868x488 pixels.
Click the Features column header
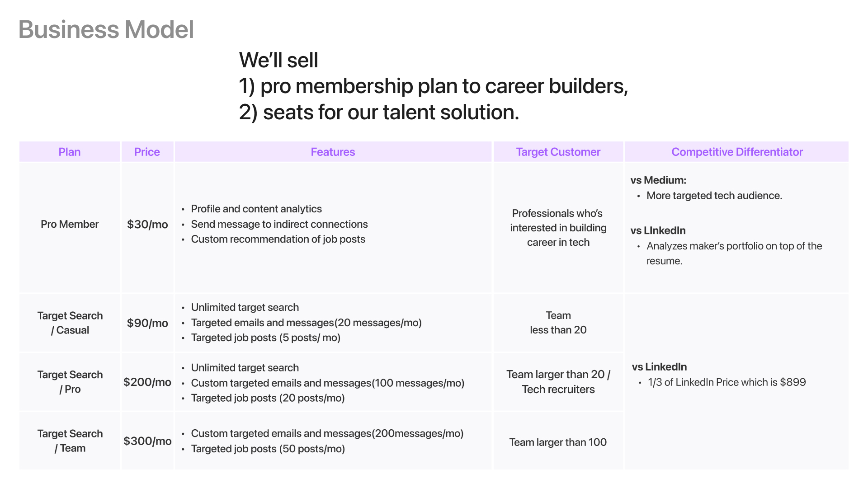pyautogui.click(x=333, y=152)
